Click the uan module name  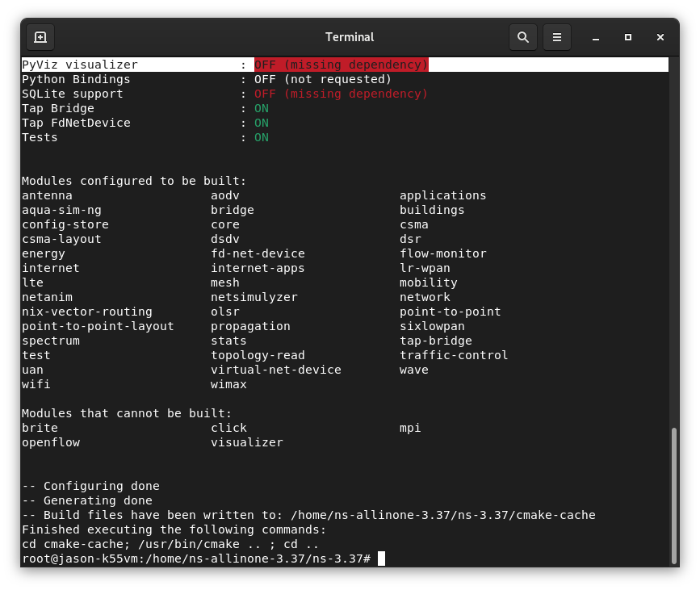coord(32,370)
